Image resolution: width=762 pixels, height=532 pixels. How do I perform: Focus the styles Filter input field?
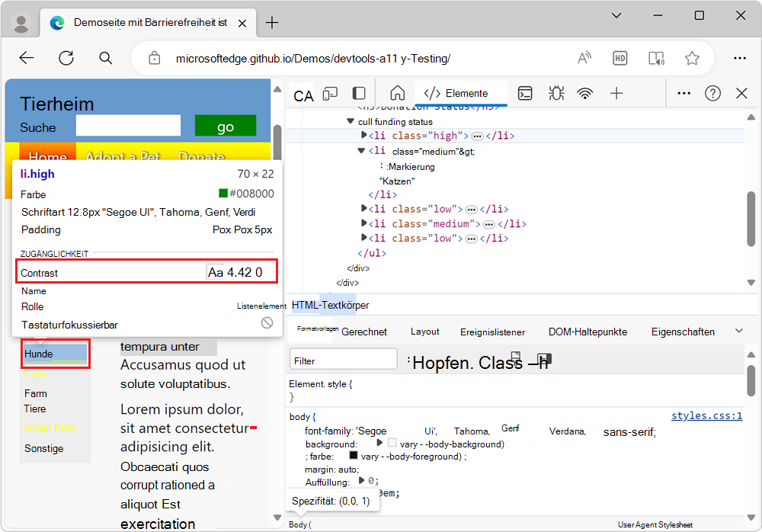(x=344, y=361)
